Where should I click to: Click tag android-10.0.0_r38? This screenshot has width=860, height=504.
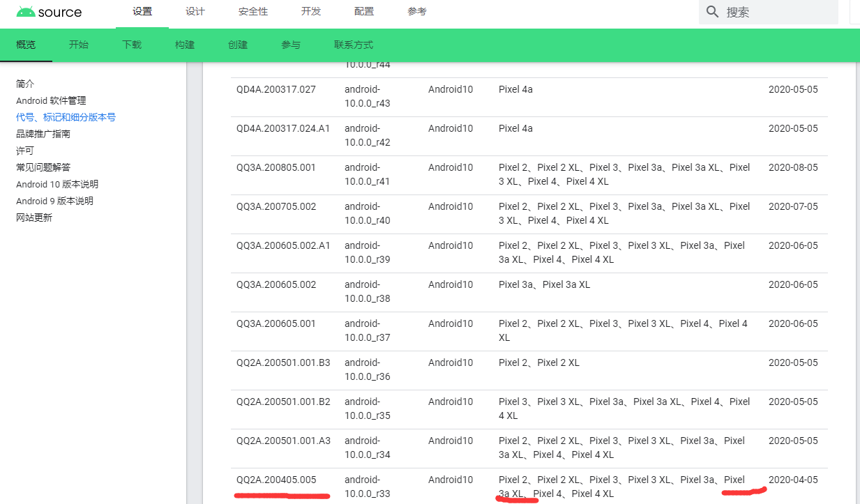pos(368,291)
